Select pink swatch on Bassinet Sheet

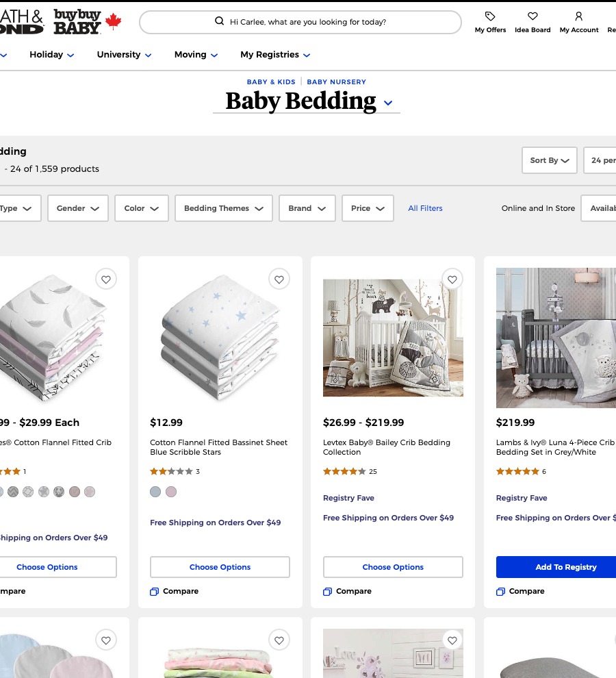point(171,492)
